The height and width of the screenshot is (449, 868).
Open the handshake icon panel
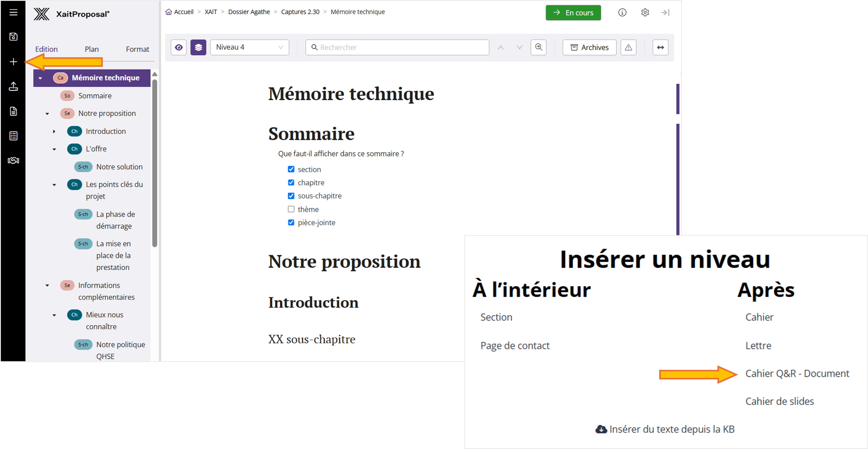click(13, 160)
